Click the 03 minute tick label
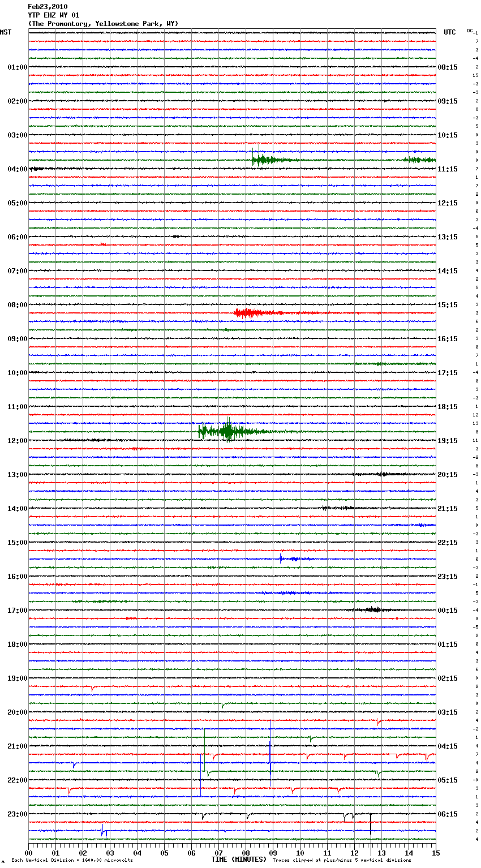The image size is (481, 868). 110,853
